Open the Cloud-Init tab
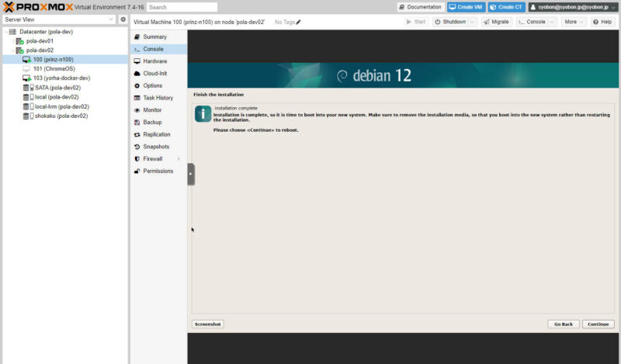Image resolution: width=621 pixels, height=364 pixels. click(158, 73)
